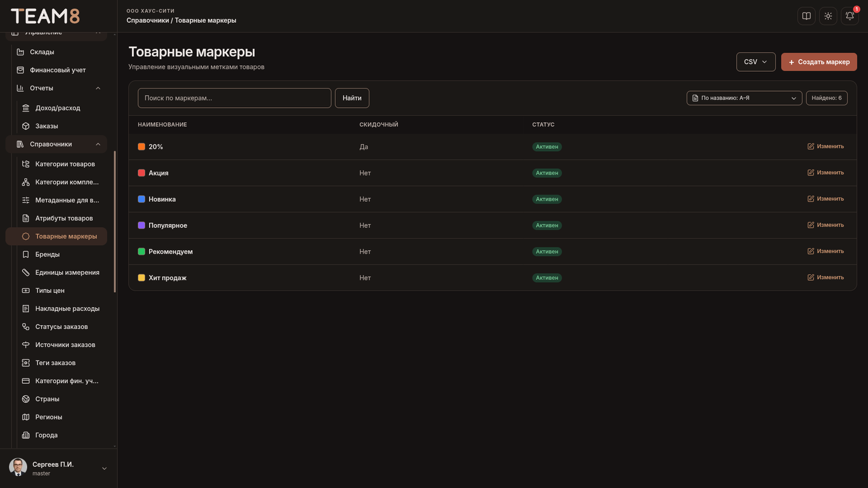Click the Категории товаров icon

tap(26, 164)
